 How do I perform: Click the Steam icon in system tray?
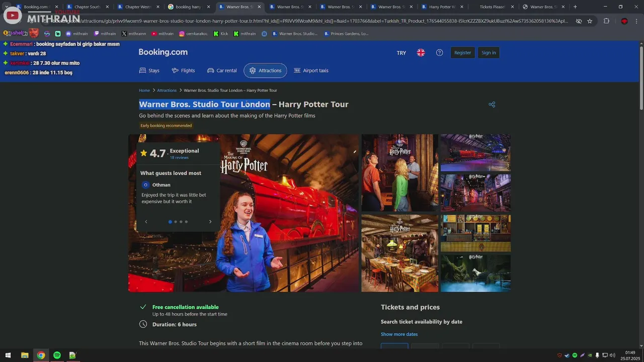567,355
